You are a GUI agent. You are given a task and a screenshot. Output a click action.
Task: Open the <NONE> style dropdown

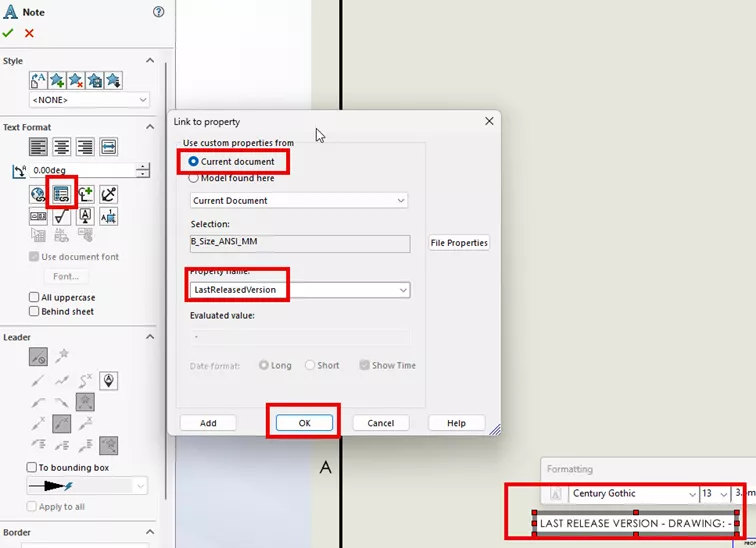89,100
